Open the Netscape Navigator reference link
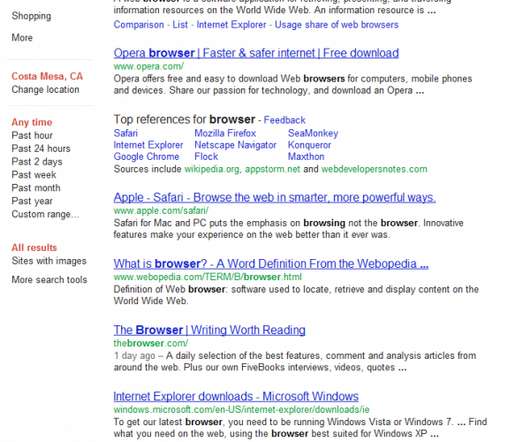 pos(235,145)
